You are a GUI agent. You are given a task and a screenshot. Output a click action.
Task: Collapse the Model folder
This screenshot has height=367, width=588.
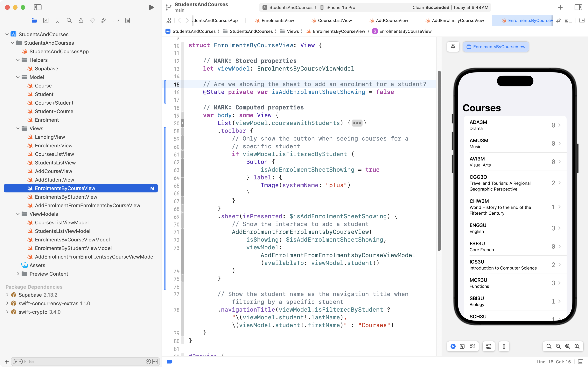(18, 77)
